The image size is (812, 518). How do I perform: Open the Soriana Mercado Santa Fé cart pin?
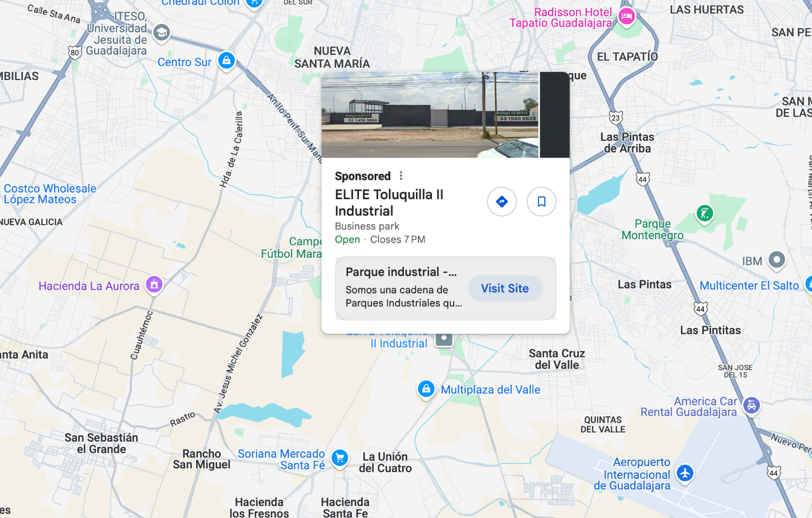coord(340,458)
